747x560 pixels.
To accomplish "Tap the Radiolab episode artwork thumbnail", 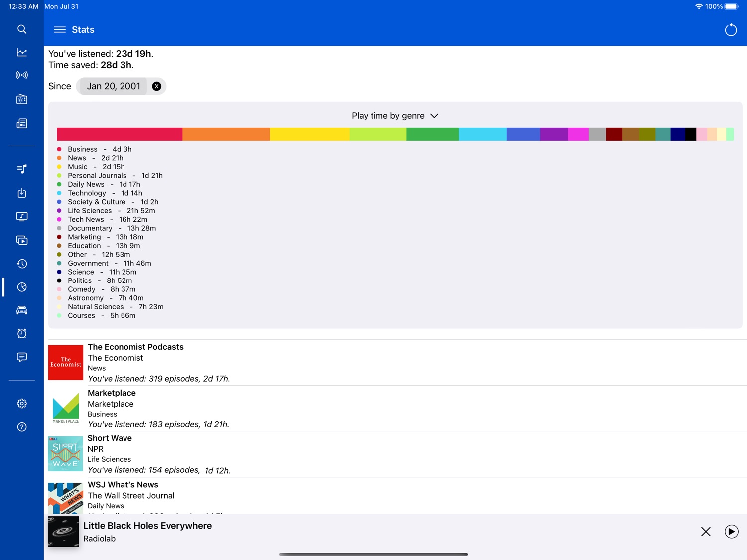I will pos(63,531).
